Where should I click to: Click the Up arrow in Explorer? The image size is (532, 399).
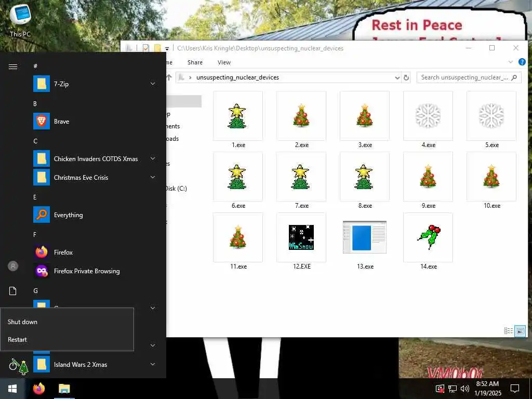point(169,77)
